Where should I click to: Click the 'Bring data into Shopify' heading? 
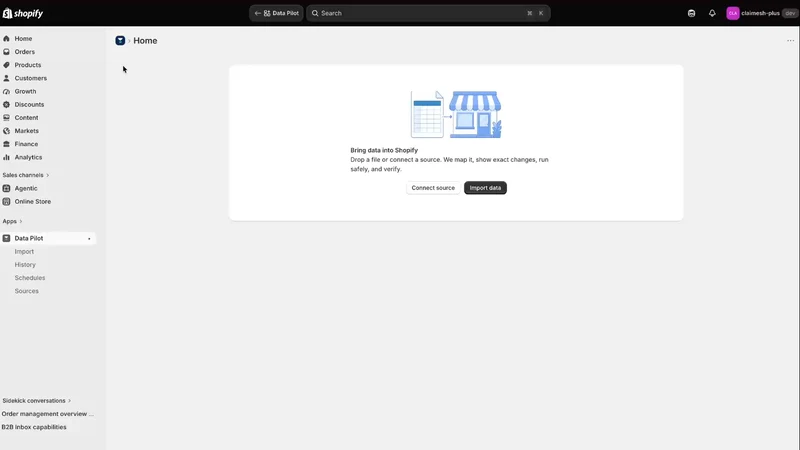[x=384, y=150]
